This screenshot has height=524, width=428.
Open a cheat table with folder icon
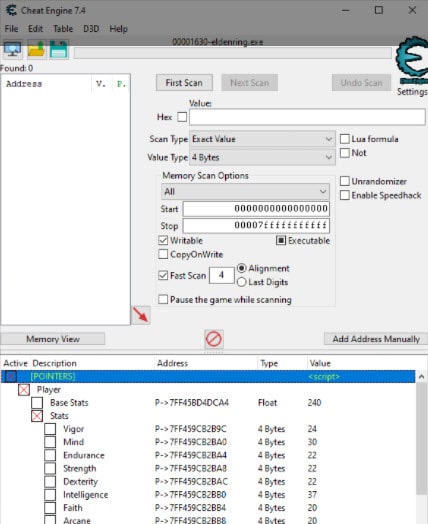click(36, 50)
